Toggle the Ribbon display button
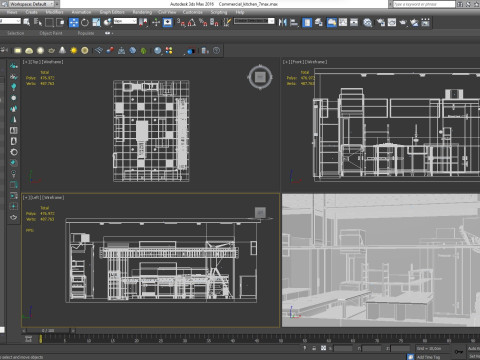 tap(331, 23)
